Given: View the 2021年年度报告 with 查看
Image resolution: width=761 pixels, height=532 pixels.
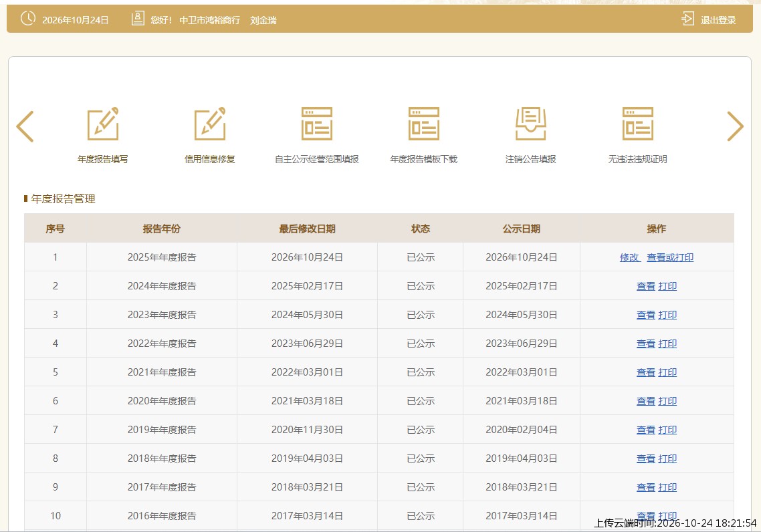Looking at the screenshot, I should [646, 372].
